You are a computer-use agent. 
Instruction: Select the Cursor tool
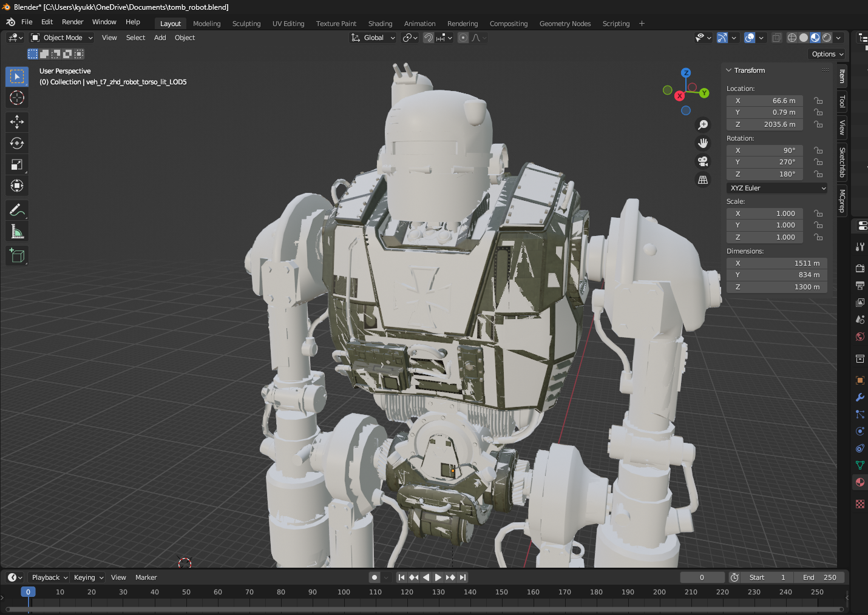[x=17, y=98]
